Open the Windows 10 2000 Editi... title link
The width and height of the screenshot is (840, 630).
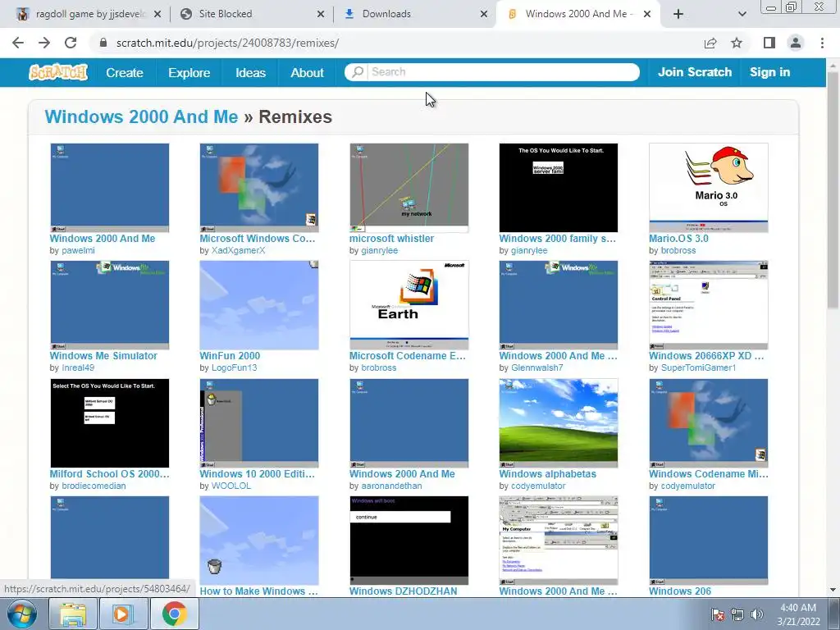point(257,473)
